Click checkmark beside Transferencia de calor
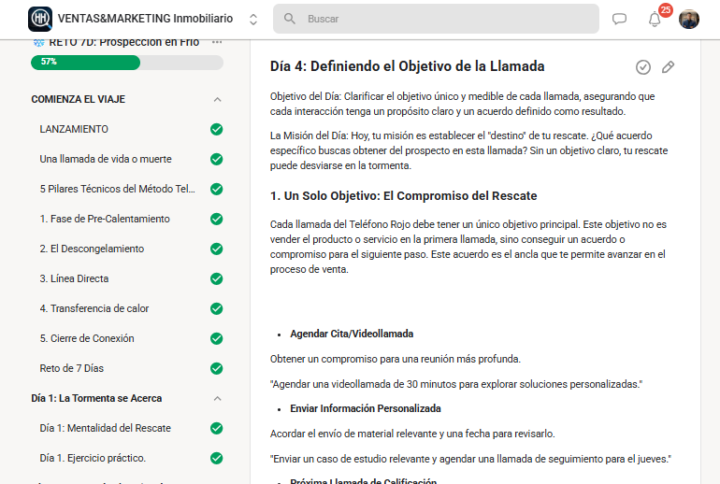The width and height of the screenshot is (720, 484). 217,309
